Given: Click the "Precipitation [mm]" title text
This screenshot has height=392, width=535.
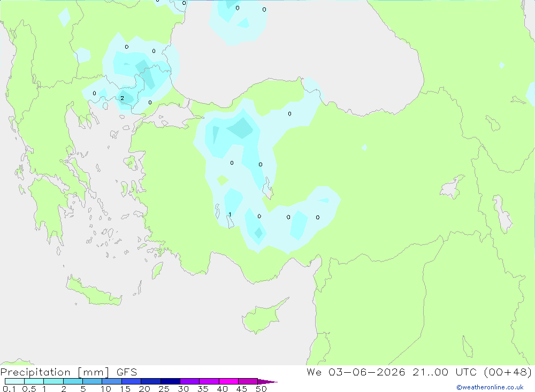Looking at the screenshot, I should point(55,372).
